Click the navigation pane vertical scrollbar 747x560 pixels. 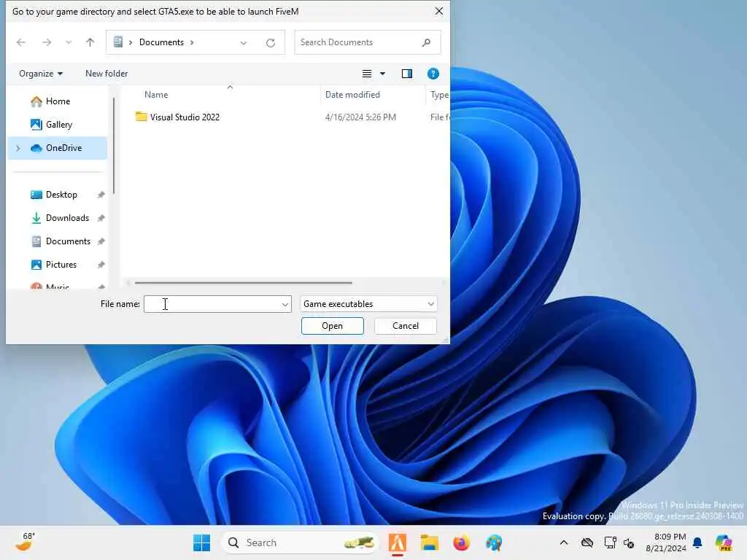[113, 146]
